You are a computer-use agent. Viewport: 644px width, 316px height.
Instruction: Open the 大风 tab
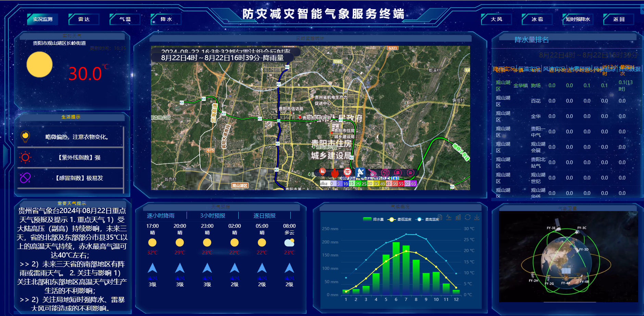[x=496, y=19]
